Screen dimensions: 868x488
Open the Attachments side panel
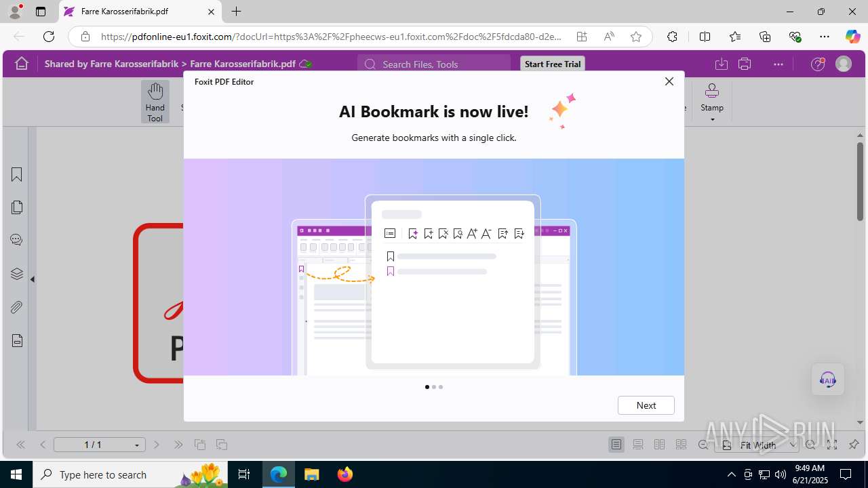click(17, 308)
